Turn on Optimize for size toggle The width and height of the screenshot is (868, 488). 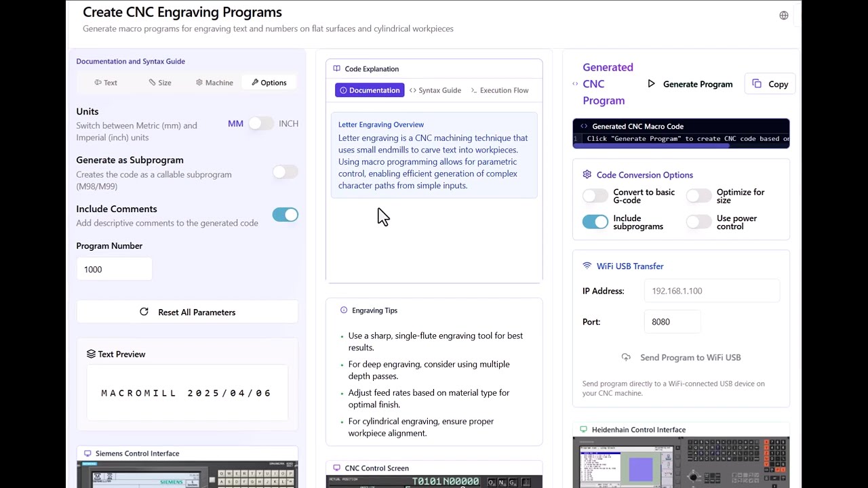(x=698, y=196)
